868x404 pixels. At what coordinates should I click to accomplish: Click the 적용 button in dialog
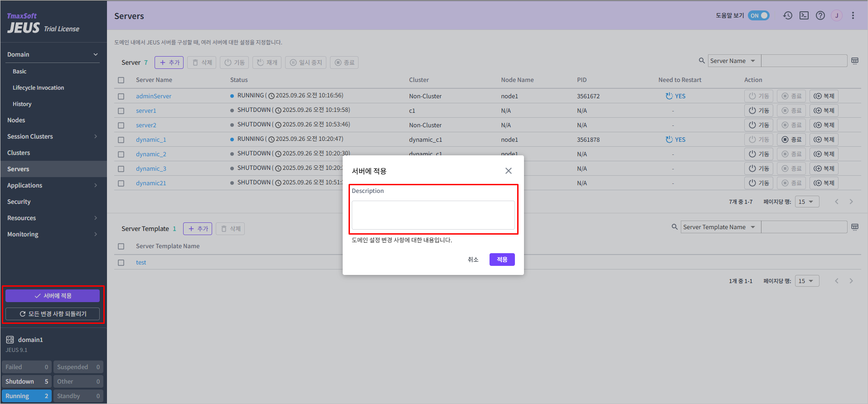tap(502, 260)
